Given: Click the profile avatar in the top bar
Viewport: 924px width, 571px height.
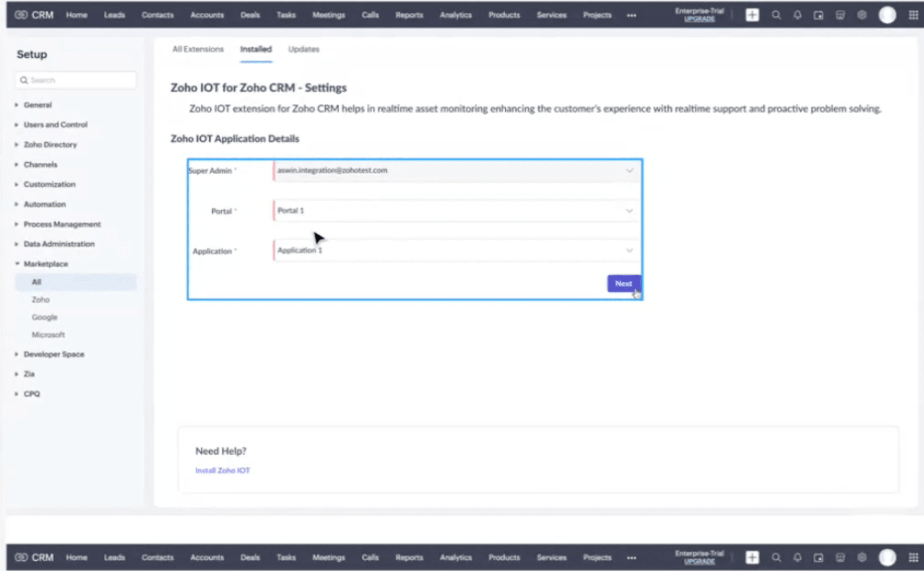Looking at the screenshot, I should (x=887, y=15).
